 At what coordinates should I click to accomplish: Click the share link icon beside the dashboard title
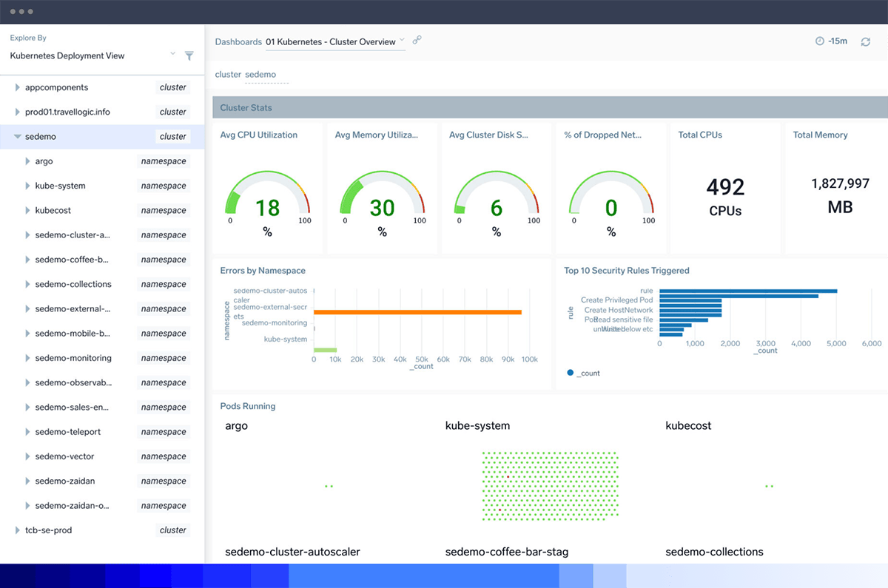(417, 41)
